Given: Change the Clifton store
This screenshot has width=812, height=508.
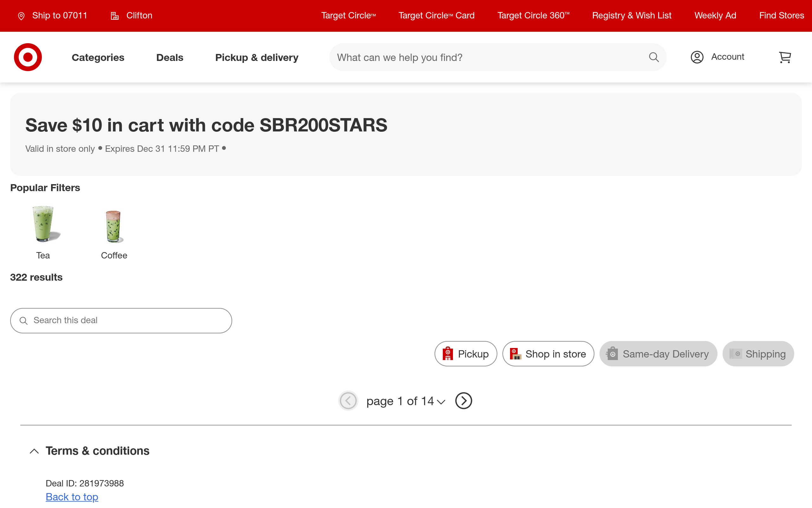Looking at the screenshot, I should tap(139, 16).
